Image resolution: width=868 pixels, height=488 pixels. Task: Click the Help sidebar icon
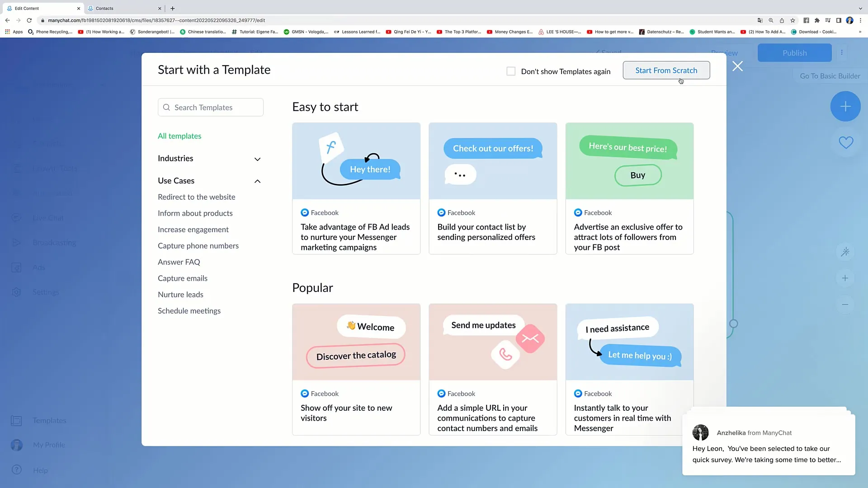(16, 469)
